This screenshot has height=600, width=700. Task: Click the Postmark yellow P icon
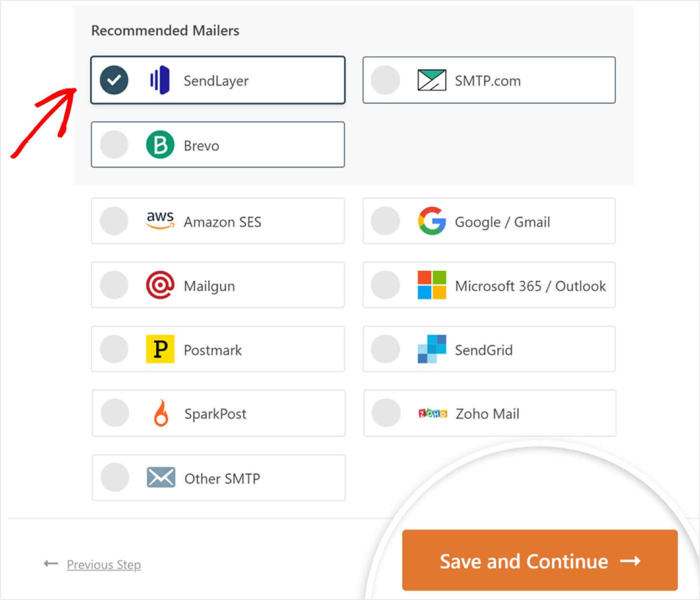[160, 349]
